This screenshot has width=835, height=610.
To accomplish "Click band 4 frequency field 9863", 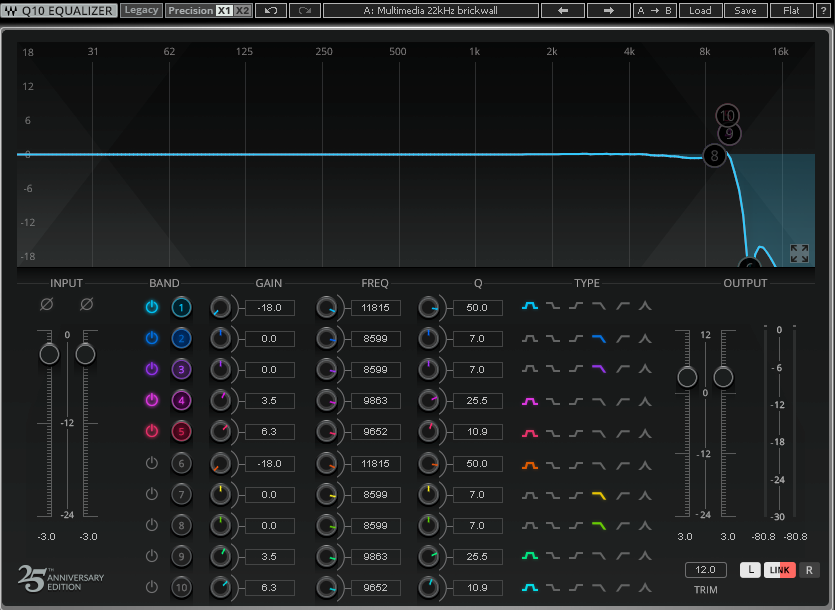I will coord(375,401).
